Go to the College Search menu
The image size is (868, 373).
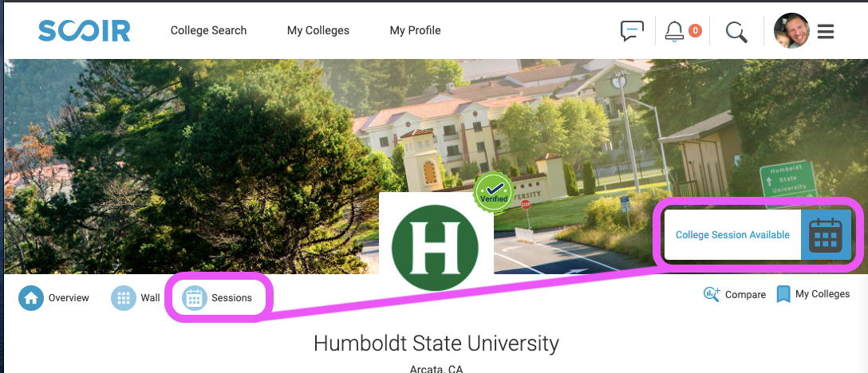(209, 30)
